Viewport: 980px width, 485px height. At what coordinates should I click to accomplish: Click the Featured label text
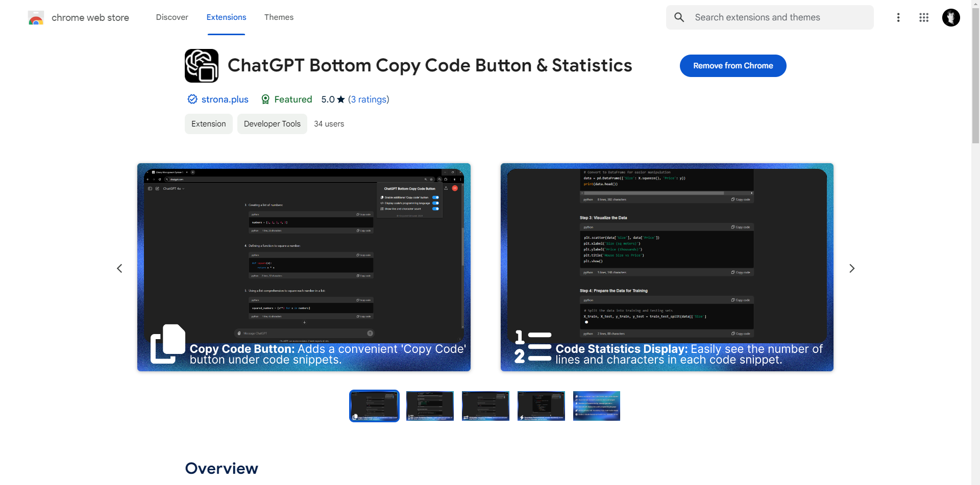293,99
